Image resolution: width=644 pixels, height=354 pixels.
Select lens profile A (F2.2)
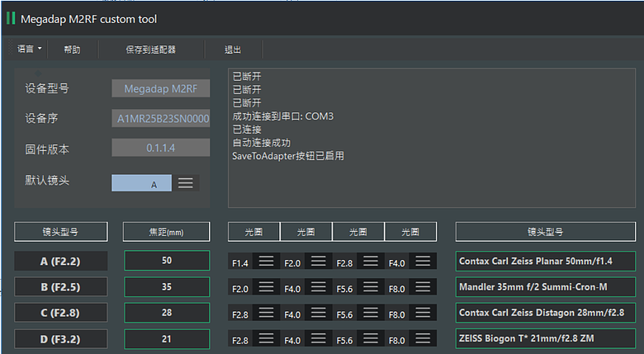[61, 262]
